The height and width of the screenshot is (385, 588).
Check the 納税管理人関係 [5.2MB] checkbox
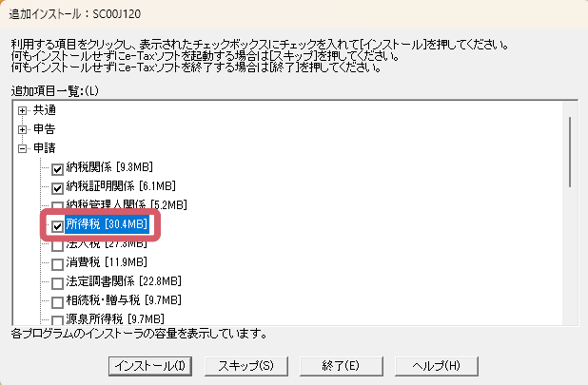pos(57,206)
